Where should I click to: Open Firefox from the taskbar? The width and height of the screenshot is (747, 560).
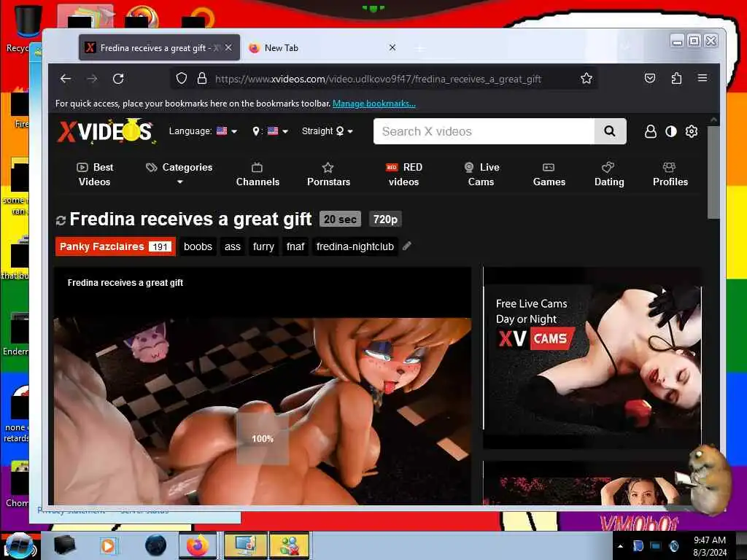pyautogui.click(x=197, y=545)
